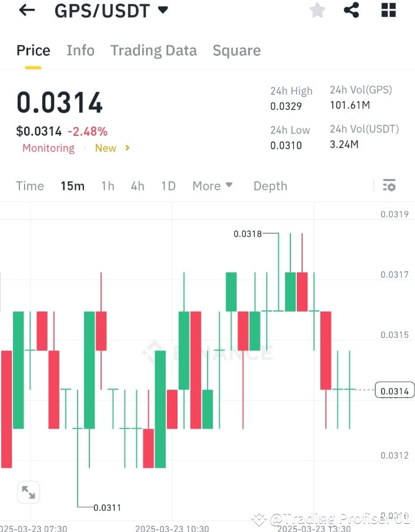
Task: Open the chart settings icon beside Depth
Action: point(389,185)
